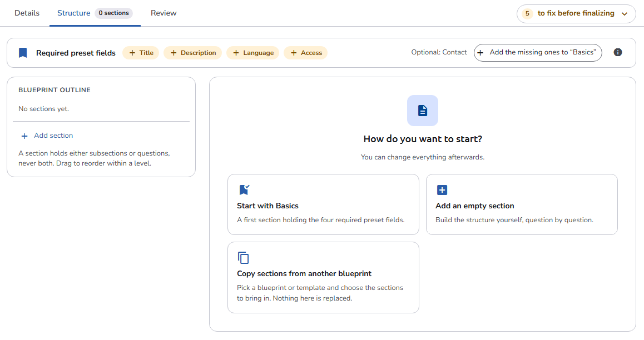The image size is (644, 340).
Task: Add the Title preset field chip
Action: pyautogui.click(x=141, y=53)
